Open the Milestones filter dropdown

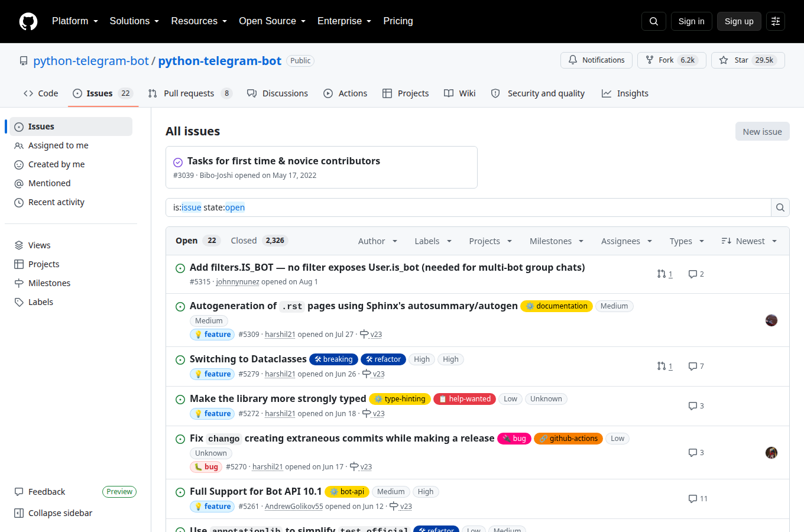coord(557,241)
